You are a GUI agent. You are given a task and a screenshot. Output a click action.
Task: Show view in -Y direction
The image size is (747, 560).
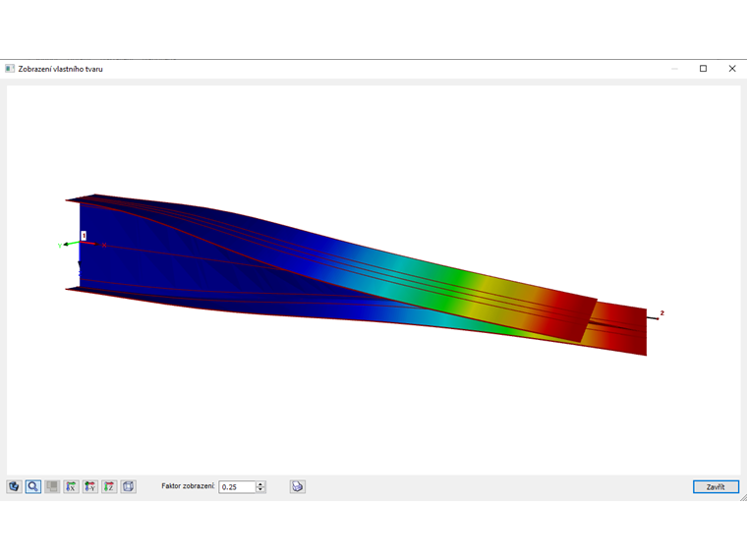pyautogui.click(x=90, y=486)
